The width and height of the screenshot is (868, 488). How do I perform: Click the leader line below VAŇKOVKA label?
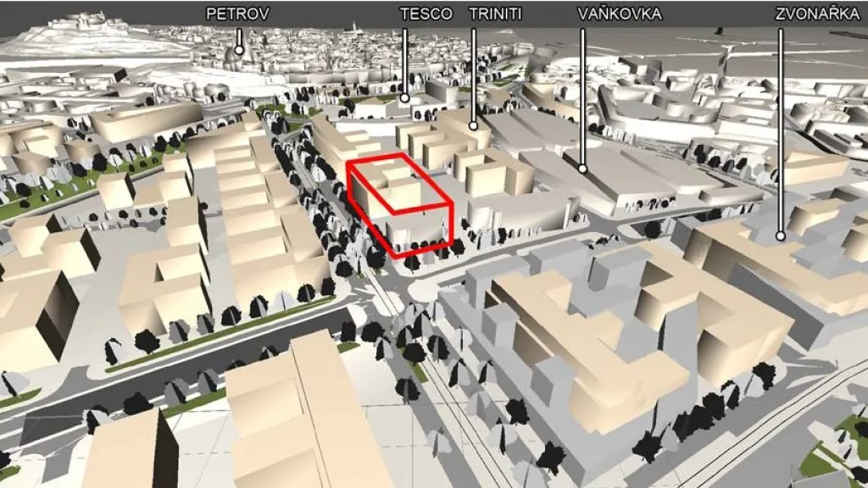tap(583, 93)
